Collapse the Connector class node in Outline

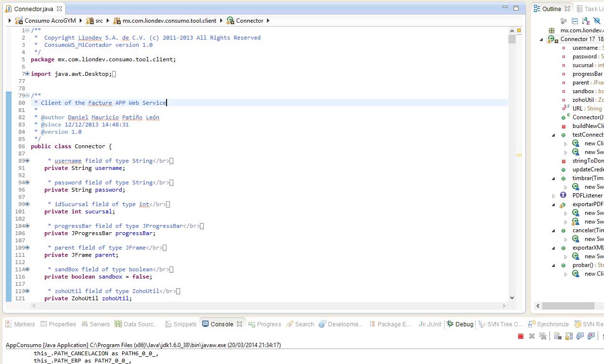541,40
